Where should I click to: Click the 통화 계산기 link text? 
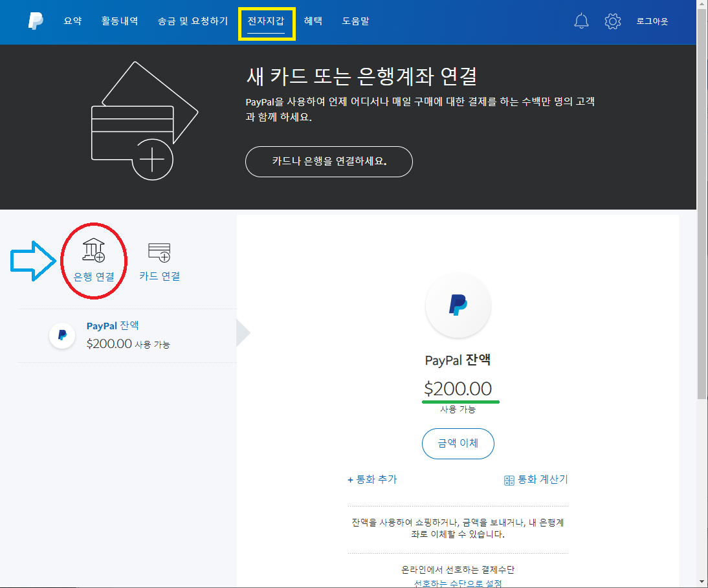click(x=543, y=479)
